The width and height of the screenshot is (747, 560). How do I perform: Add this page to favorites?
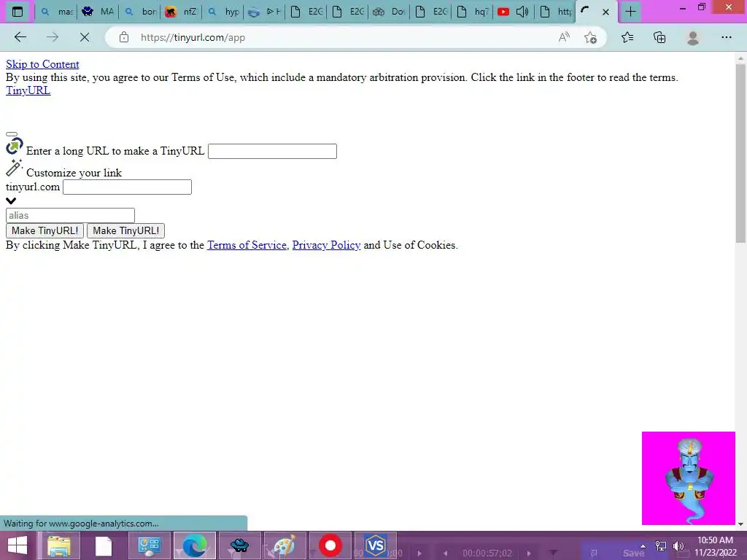(x=590, y=37)
